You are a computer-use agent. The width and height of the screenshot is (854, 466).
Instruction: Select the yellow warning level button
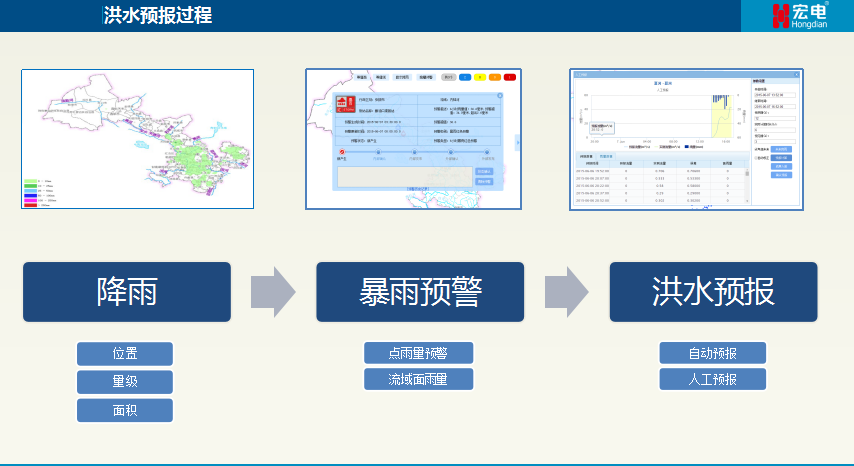pyautogui.click(x=480, y=76)
